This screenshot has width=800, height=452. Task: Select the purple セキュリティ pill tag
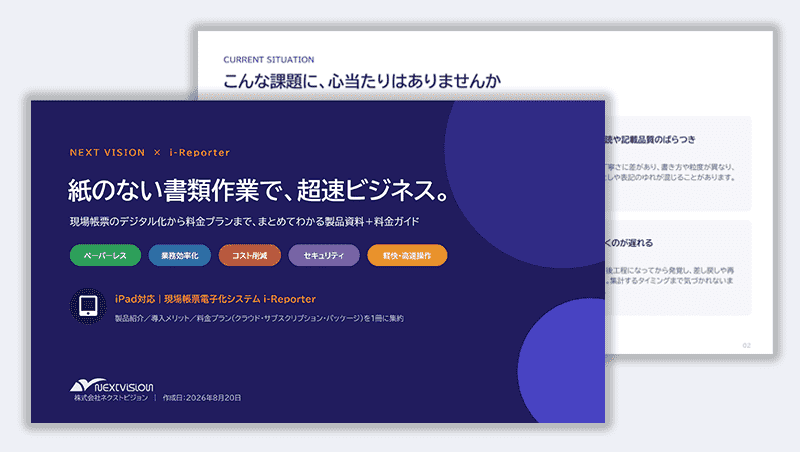[x=324, y=256]
